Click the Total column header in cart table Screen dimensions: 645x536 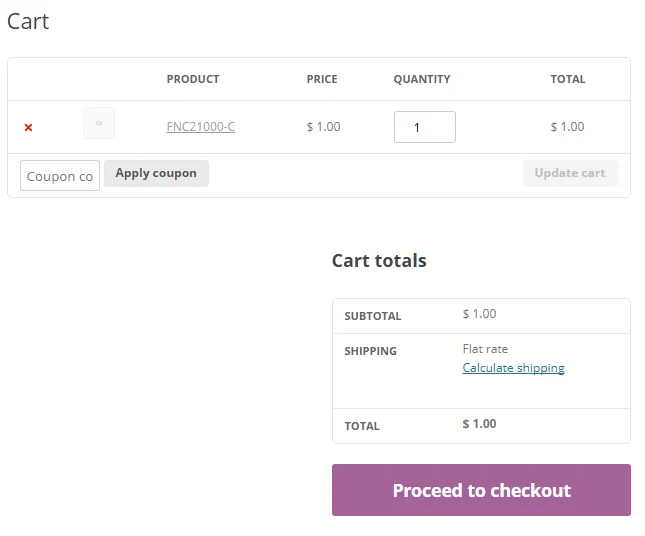[x=568, y=79]
